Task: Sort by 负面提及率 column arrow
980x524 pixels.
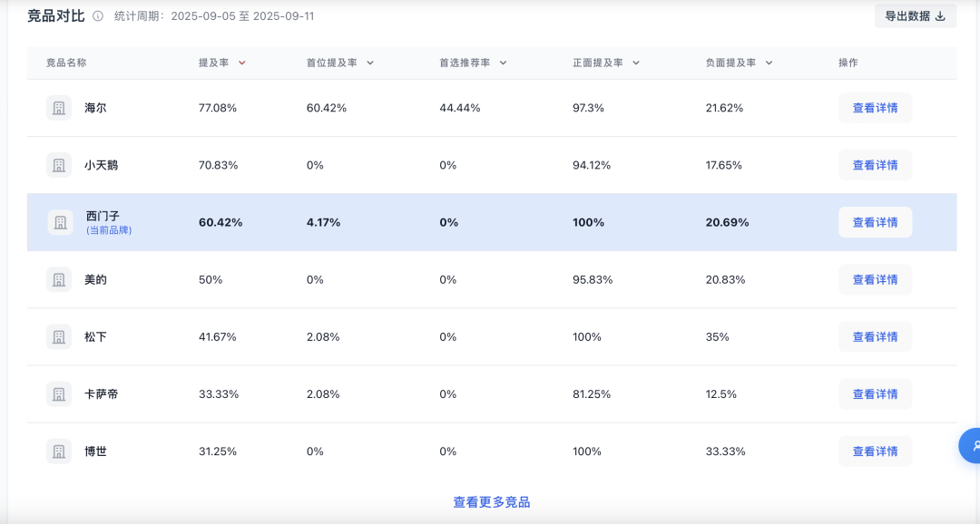Action: coord(769,63)
